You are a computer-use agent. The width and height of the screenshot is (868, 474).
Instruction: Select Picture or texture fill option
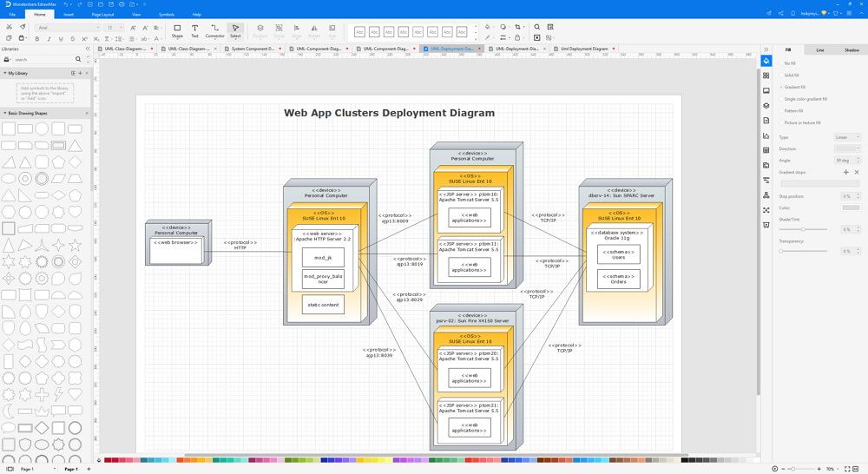(x=801, y=123)
